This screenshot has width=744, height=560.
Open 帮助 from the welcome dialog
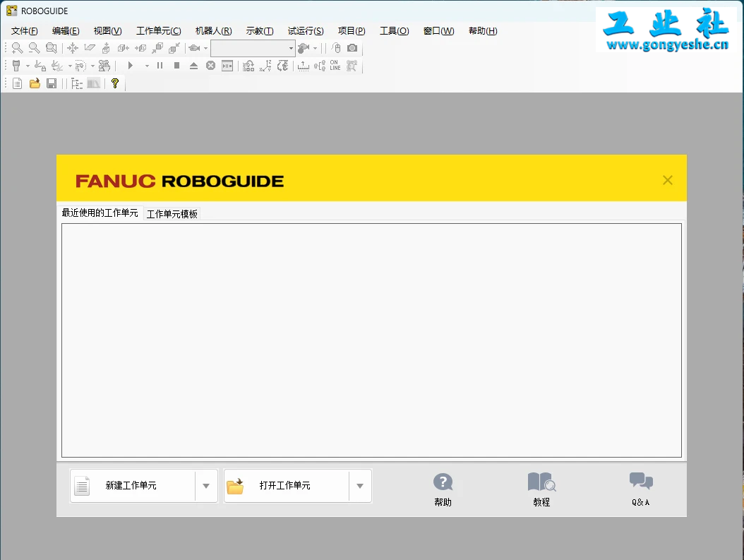pyautogui.click(x=443, y=490)
